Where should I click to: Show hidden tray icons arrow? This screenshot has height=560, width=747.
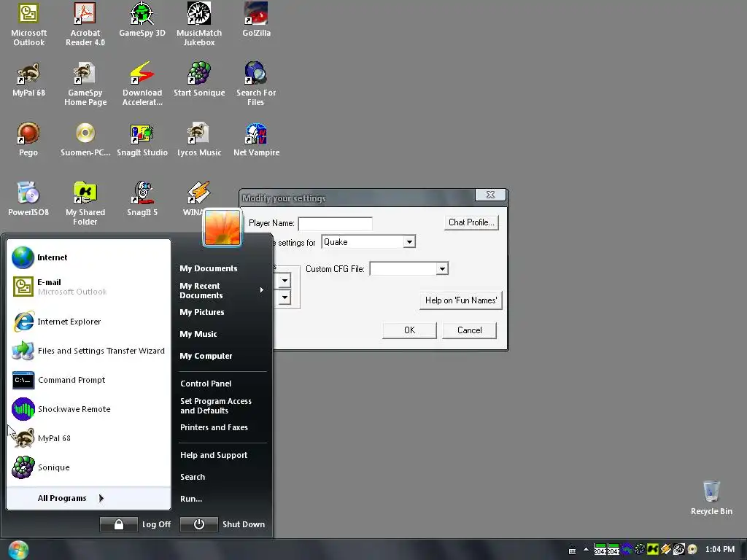[586, 549]
